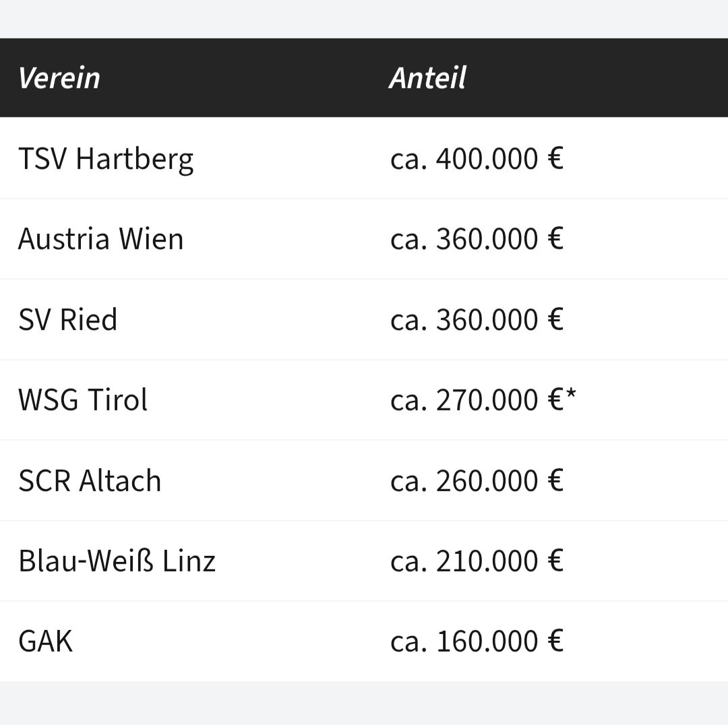
Task: Click the ca. 260.000 € amount
Action: tap(476, 480)
